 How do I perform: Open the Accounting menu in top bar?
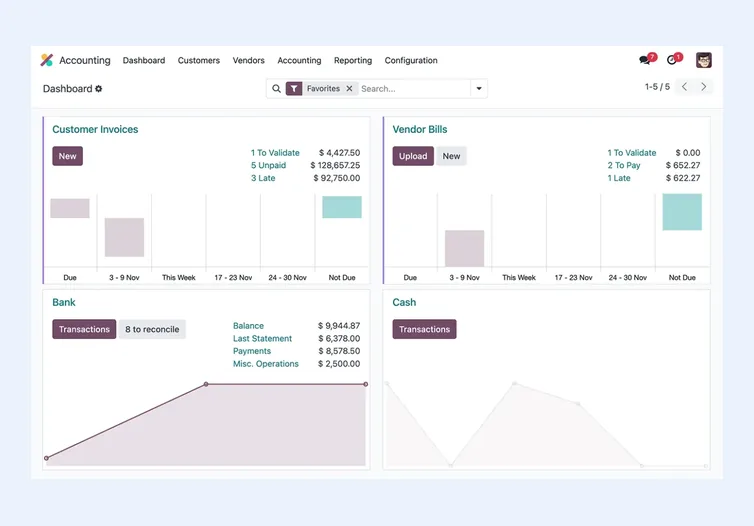click(x=299, y=60)
